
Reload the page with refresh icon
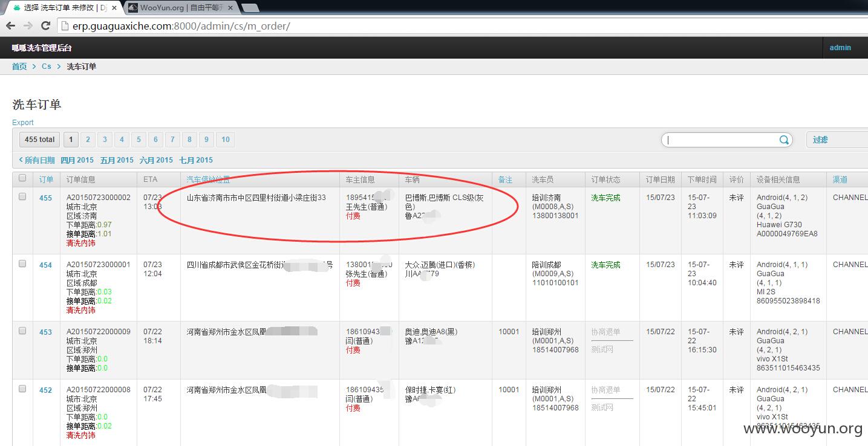[45, 26]
